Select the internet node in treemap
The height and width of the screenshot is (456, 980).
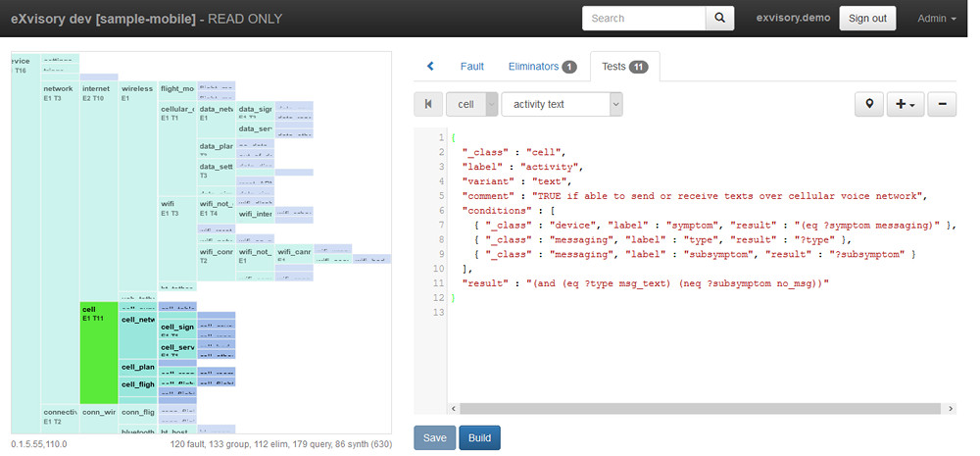99,191
